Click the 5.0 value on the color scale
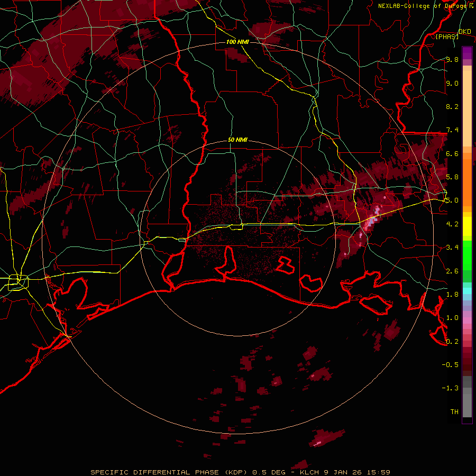The image size is (476, 476). click(452, 200)
